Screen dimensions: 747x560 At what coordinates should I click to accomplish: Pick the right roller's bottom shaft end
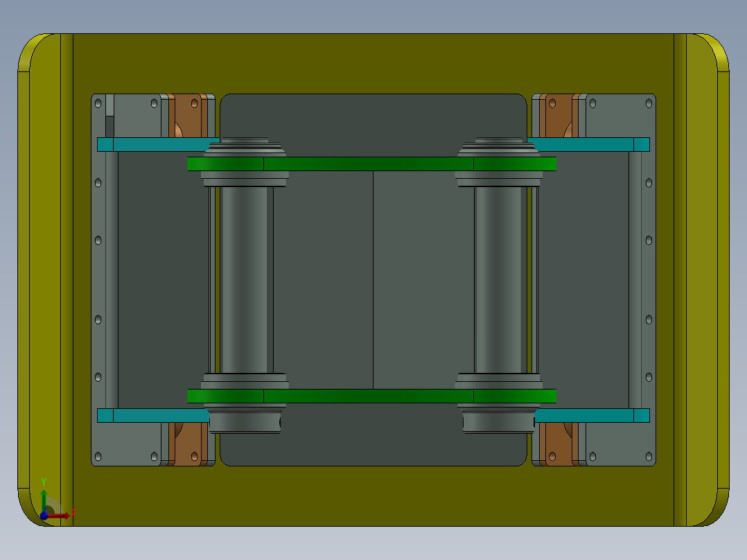498,422
